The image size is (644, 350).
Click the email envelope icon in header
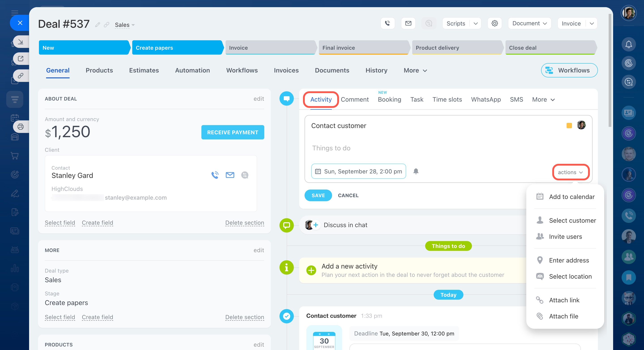click(408, 23)
